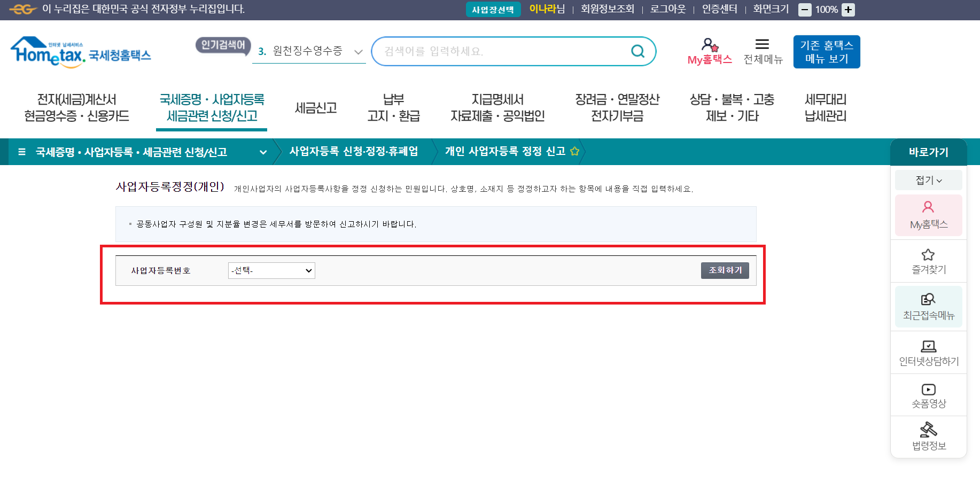Screen dimensions: 980x499
Task: Collapse the shortcut panel with 접기
Action: (x=929, y=180)
